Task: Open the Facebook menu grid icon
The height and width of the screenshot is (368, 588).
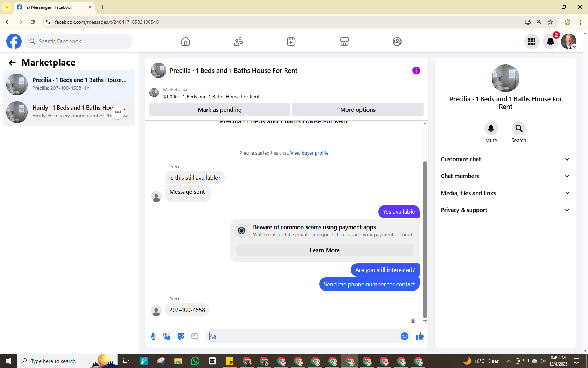Action: pyautogui.click(x=532, y=41)
